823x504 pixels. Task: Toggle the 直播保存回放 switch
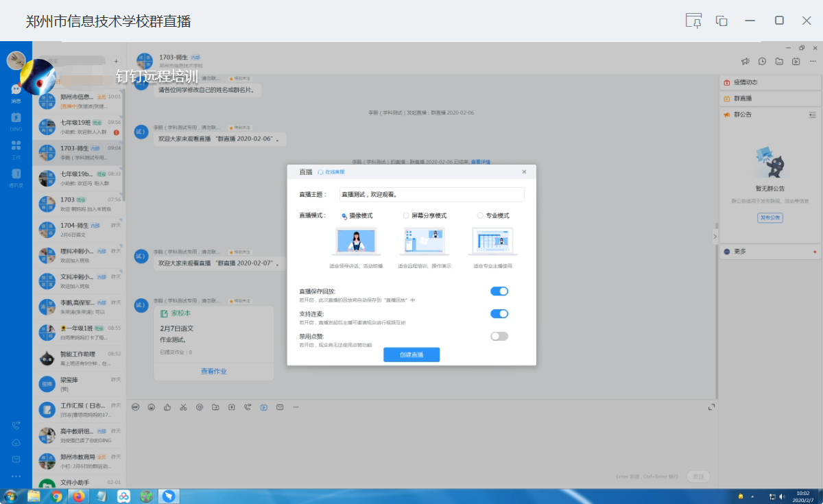click(499, 291)
